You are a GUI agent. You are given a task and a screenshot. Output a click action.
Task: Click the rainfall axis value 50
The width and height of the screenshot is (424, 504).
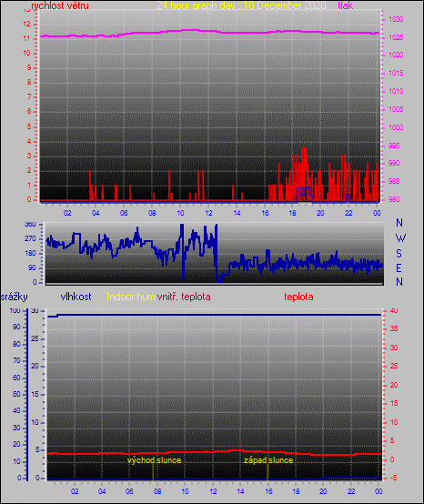coord(16,395)
